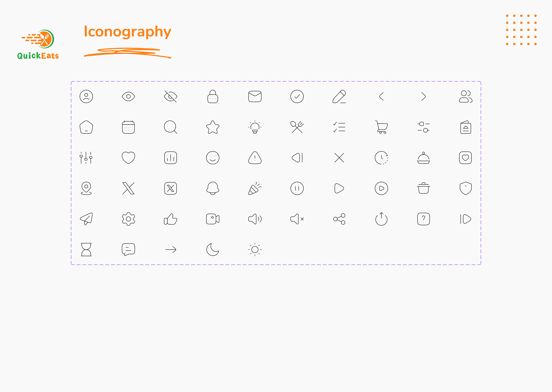Click the party popper icon
This screenshot has height=392, width=552.
pos(255,188)
